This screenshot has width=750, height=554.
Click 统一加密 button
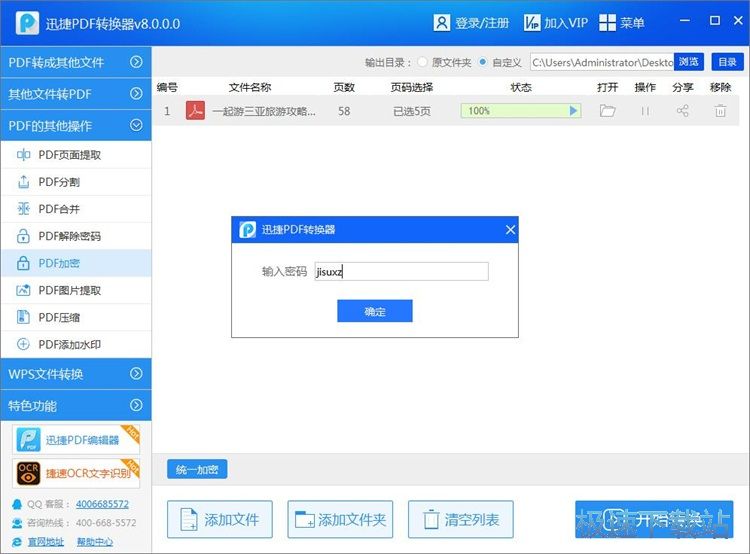coord(197,469)
